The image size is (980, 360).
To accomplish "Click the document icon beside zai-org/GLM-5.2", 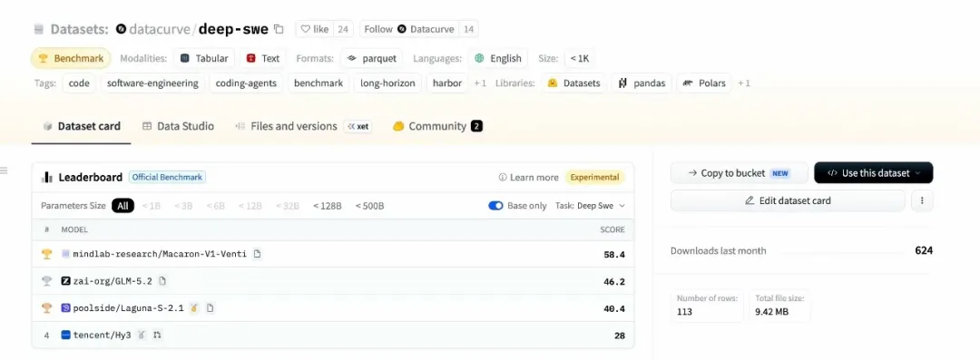I will point(162,281).
